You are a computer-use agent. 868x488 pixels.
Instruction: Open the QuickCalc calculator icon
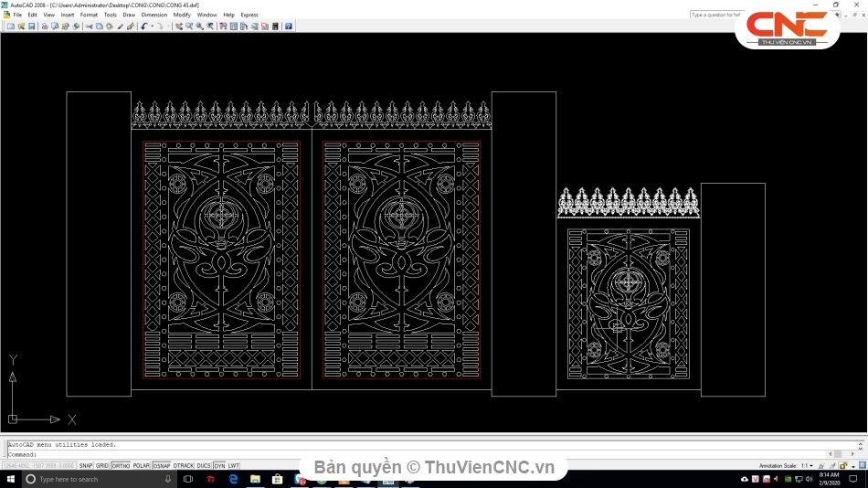[275, 27]
